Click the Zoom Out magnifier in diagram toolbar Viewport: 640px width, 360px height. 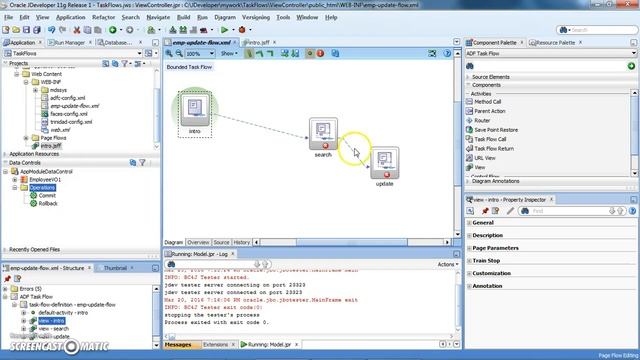[x=179, y=53]
